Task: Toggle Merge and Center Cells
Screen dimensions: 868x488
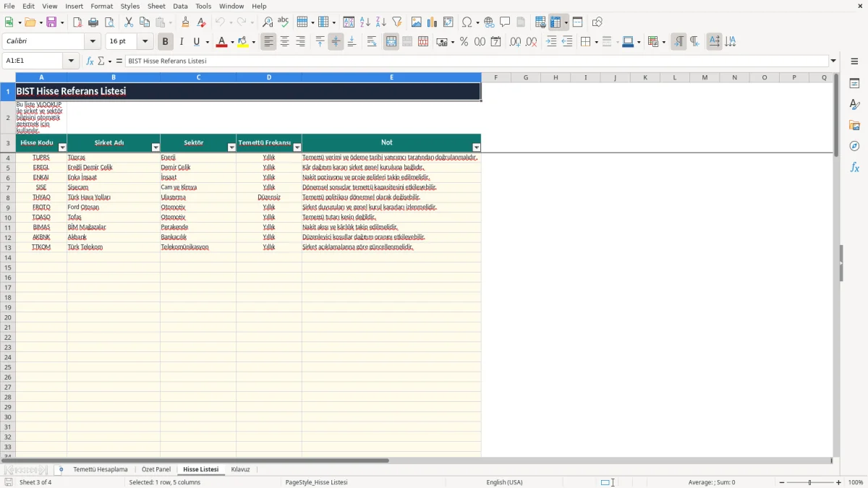Action: tap(391, 42)
